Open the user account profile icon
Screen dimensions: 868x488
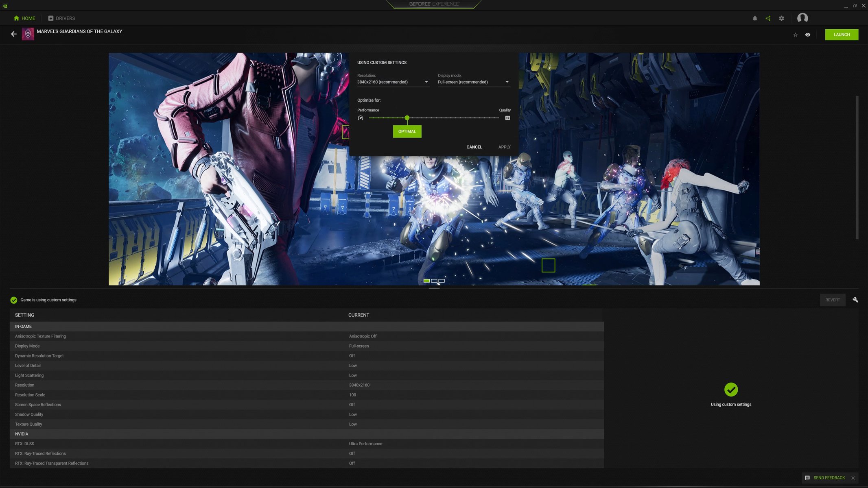point(802,18)
